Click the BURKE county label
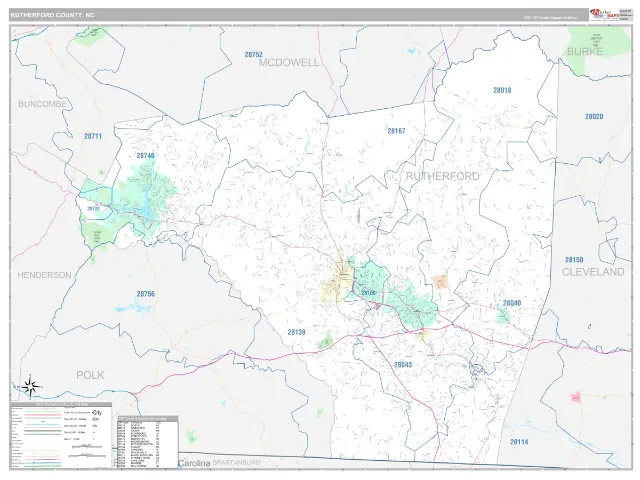The width and height of the screenshot is (640, 480). 585,51
